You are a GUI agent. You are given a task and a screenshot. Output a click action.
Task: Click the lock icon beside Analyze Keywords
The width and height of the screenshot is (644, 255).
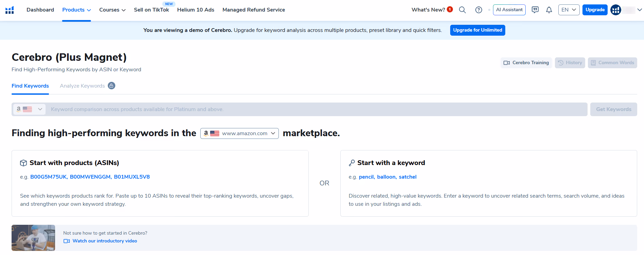click(112, 86)
